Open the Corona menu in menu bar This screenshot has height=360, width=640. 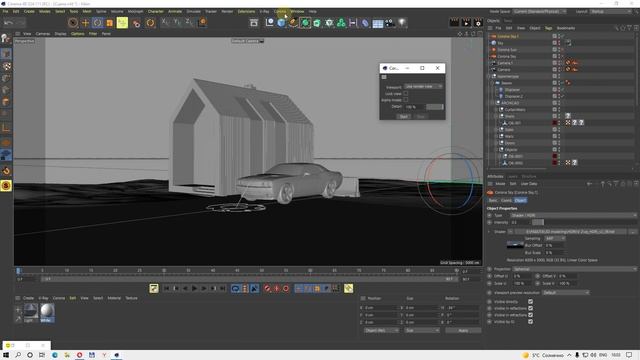coord(280,11)
